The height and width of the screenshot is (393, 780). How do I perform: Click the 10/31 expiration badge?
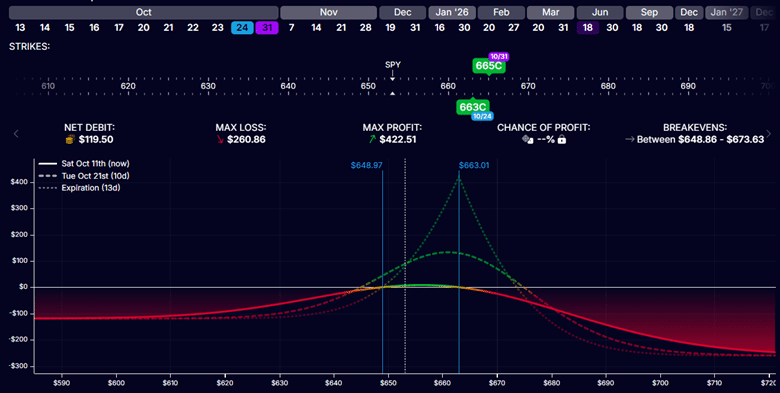tap(498, 56)
